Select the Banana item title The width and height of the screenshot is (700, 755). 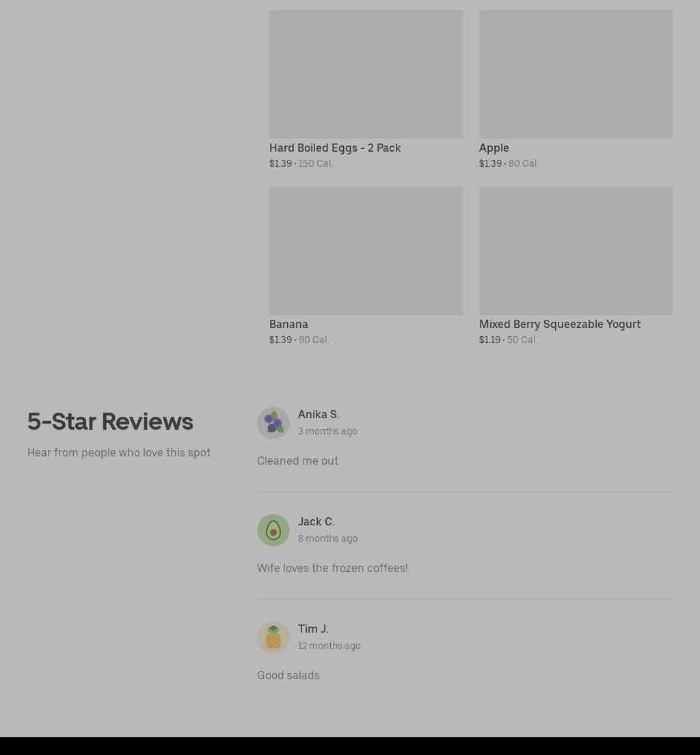pos(288,324)
